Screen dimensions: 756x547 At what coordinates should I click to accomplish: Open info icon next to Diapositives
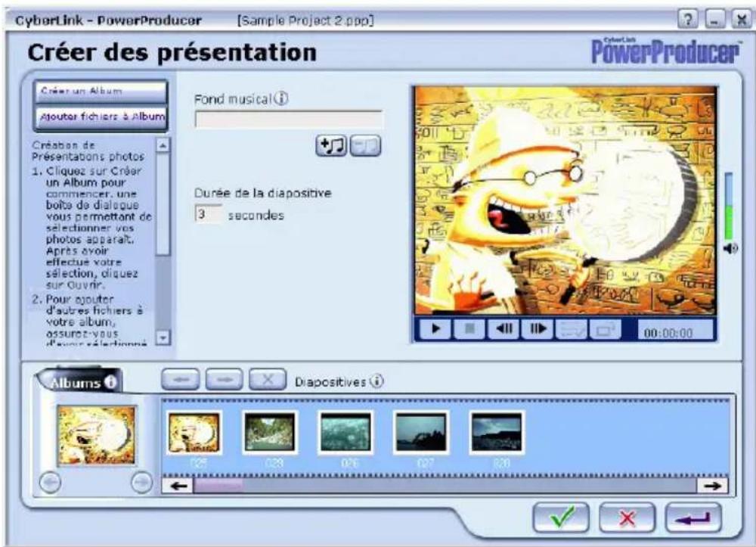pyautogui.click(x=376, y=381)
